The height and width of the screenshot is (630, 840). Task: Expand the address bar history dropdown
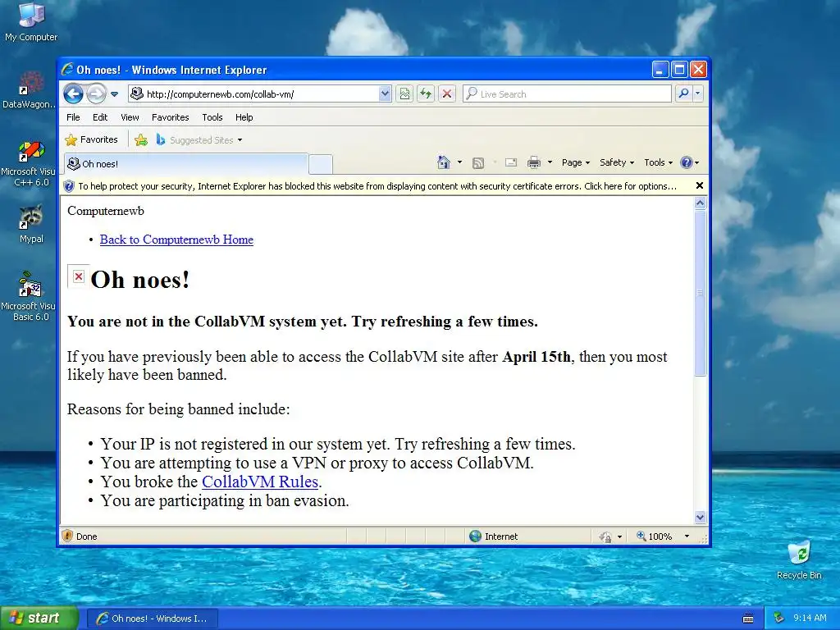(385, 94)
